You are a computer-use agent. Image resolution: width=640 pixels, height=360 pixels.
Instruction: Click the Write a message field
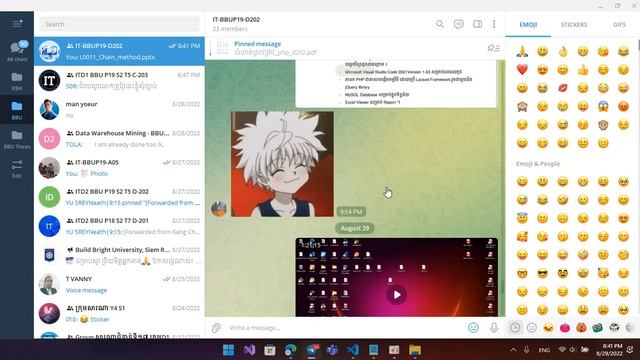345,328
